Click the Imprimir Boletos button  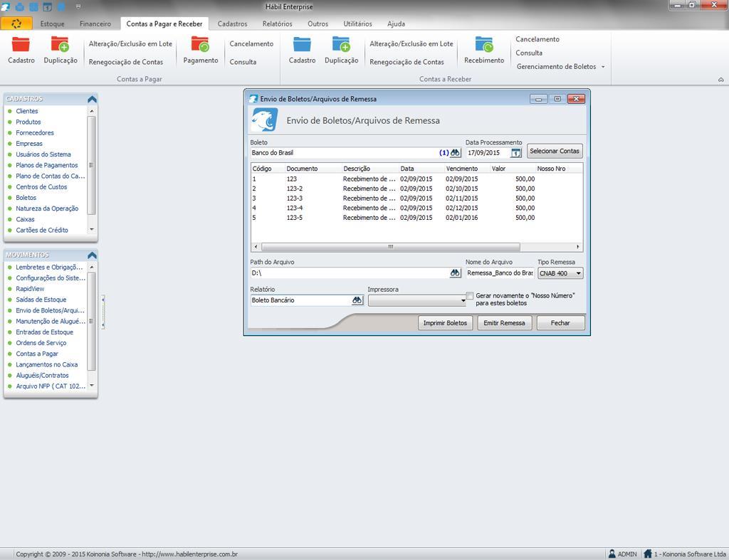point(445,323)
